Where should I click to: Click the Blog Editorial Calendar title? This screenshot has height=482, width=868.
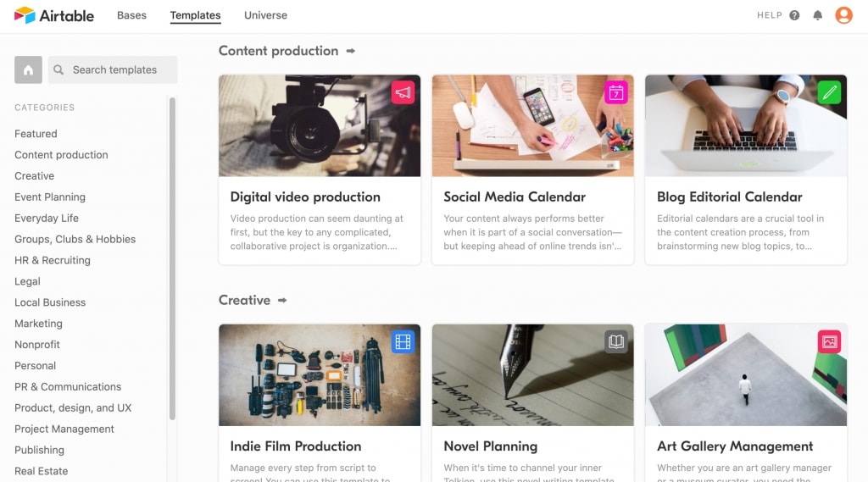pos(730,197)
